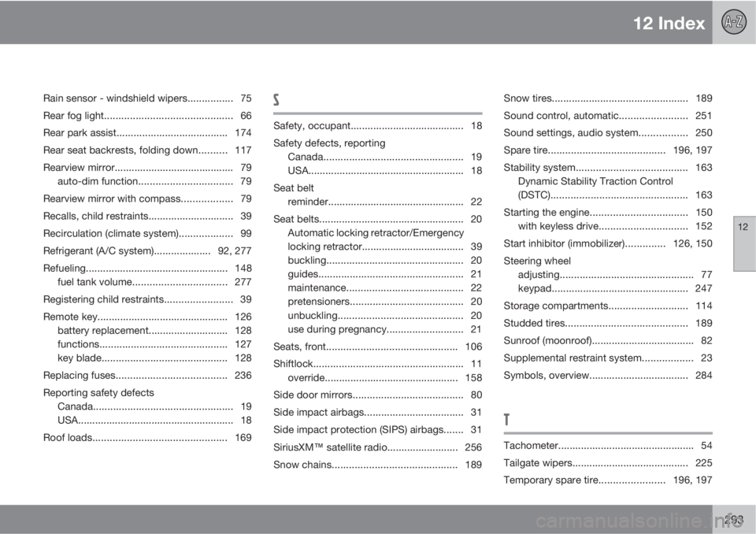Viewport: 756px width, 534px height.
Task: Open the Tachometer entry
Action: pos(532,446)
